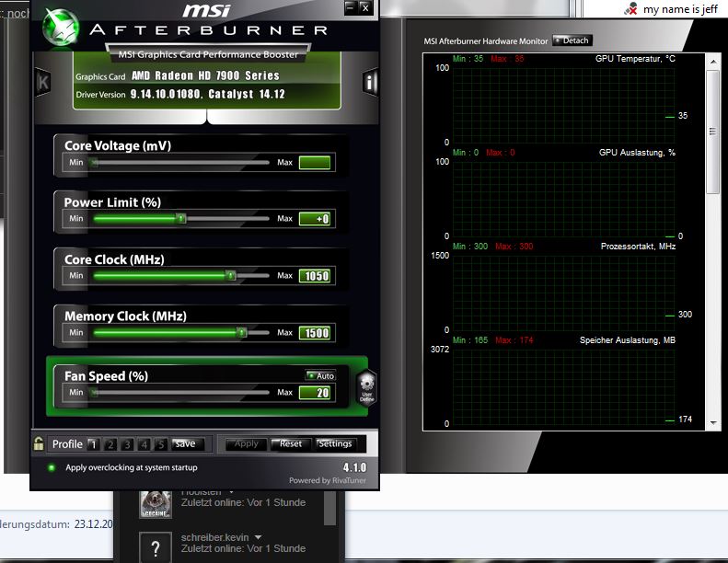Click the Apply button
The width and height of the screenshot is (728, 563).
246,443
